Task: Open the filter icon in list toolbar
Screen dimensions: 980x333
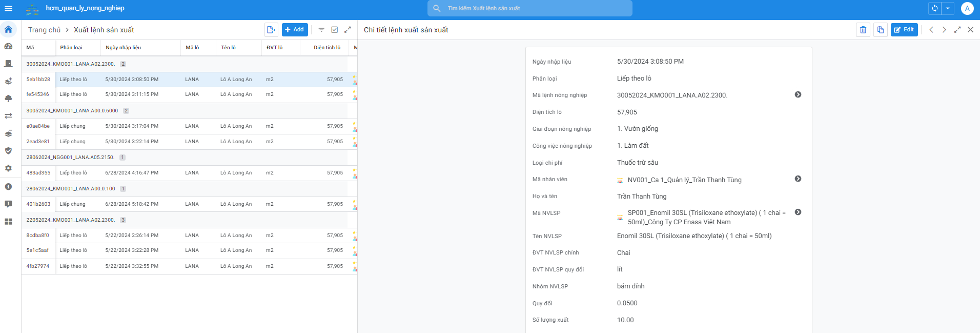Action: (321, 30)
